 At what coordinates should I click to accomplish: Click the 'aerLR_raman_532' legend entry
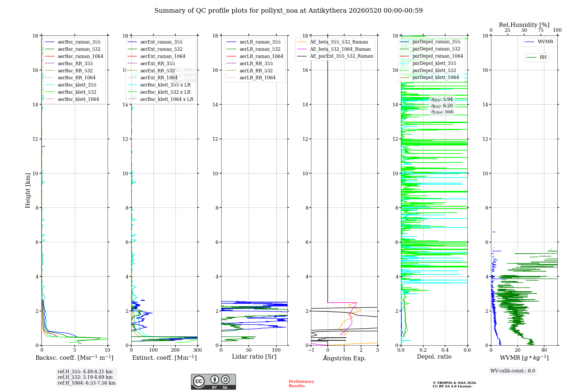[x=254, y=49]
